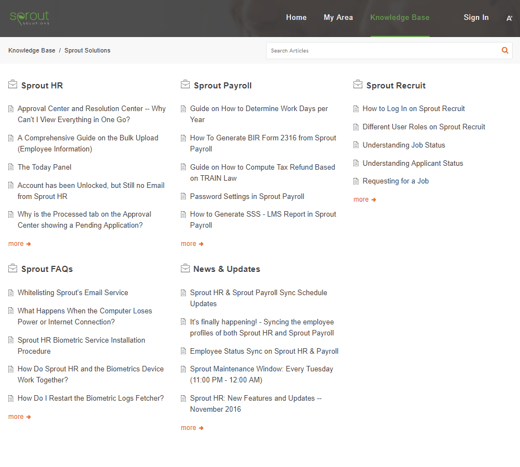
Task: Open the Sprout HR category heading
Action: 42,85
